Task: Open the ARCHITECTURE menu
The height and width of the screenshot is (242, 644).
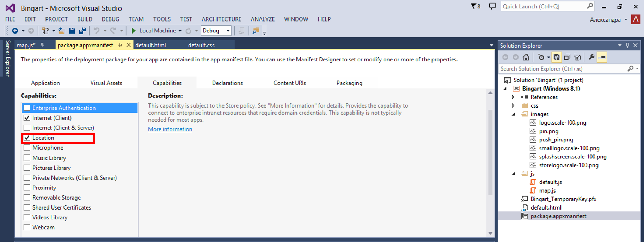Action: [x=221, y=19]
